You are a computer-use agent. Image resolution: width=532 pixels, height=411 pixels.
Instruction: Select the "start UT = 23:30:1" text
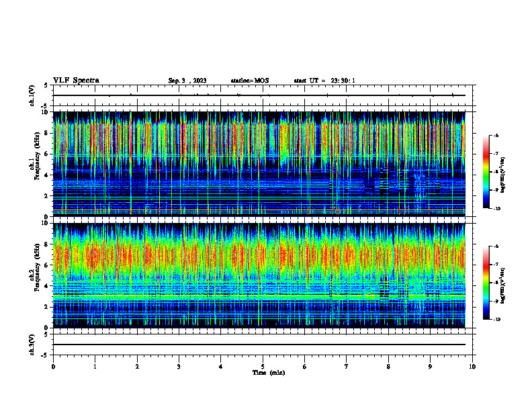pos(324,81)
